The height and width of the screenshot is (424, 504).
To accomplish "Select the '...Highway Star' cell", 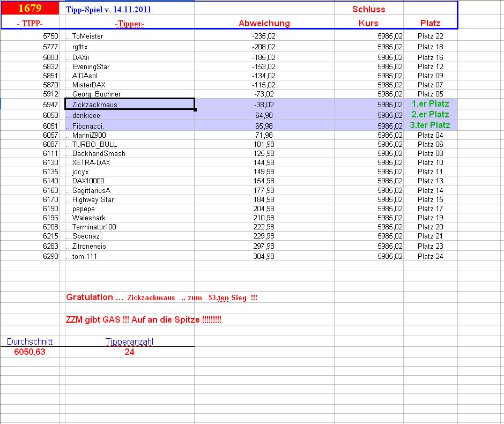I will coord(130,199).
